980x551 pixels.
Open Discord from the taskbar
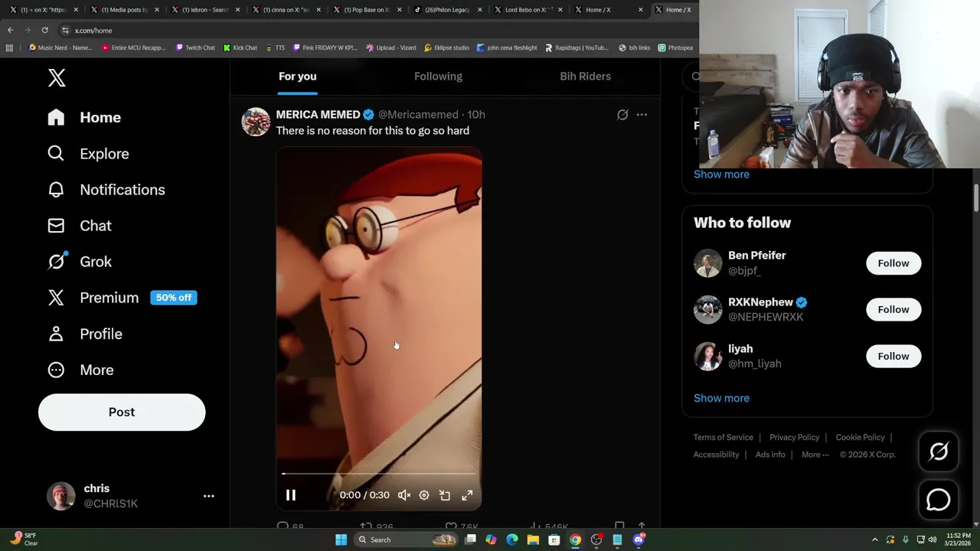point(639,540)
